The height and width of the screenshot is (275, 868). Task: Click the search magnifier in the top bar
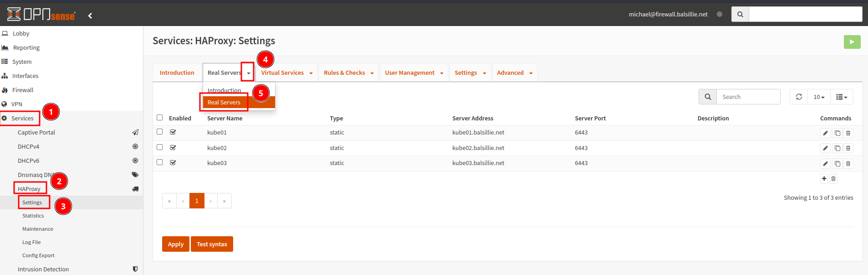(740, 14)
